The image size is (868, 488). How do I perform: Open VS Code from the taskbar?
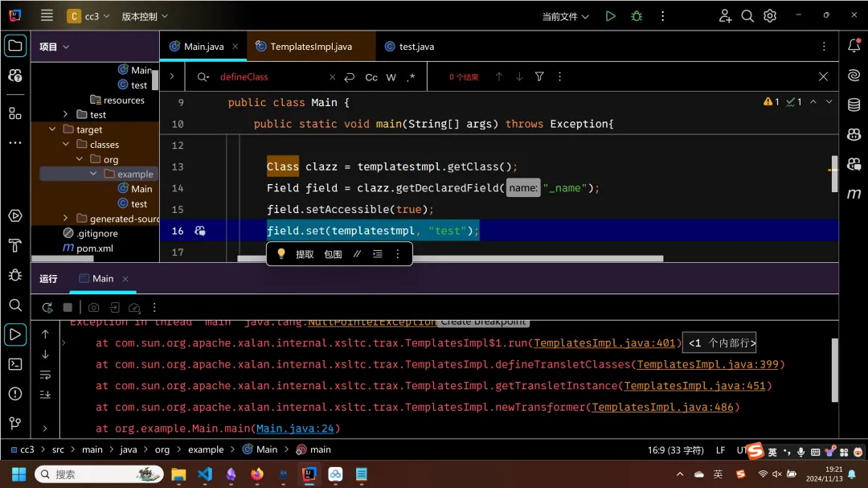point(205,474)
